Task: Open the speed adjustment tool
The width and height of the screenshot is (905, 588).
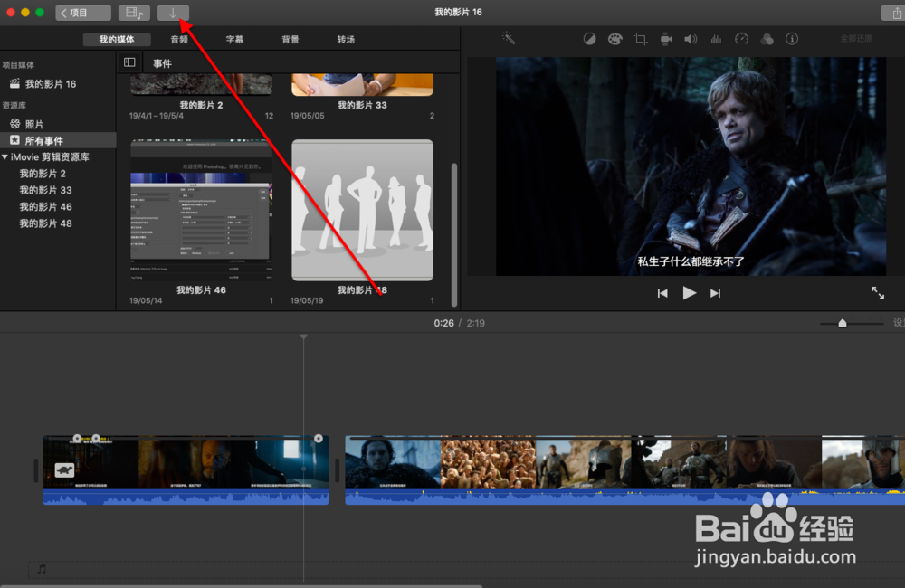Action: pyautogui.click(x=742, y=39)
